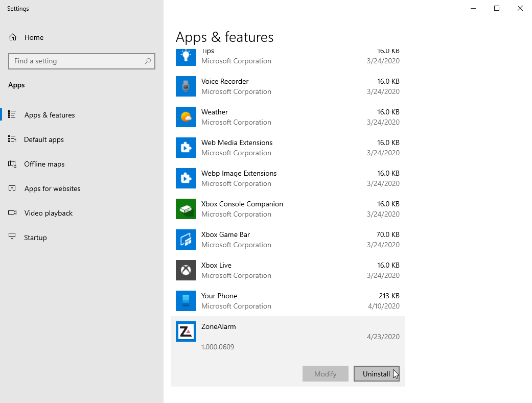This screenshot has width=532, height=403.
Task: Focus the Find a setting box
Action: (x=82, y=61)
